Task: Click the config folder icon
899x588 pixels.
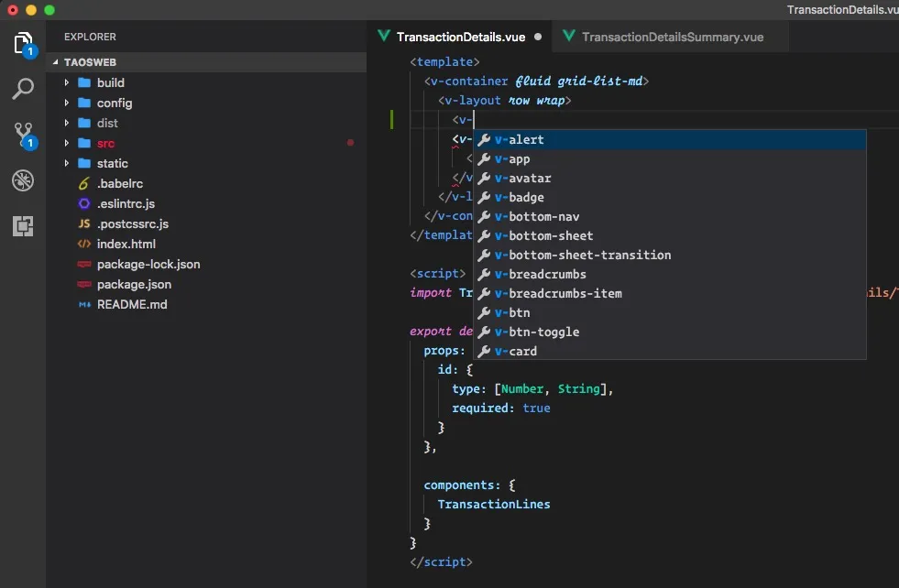Action: [84, 103]
